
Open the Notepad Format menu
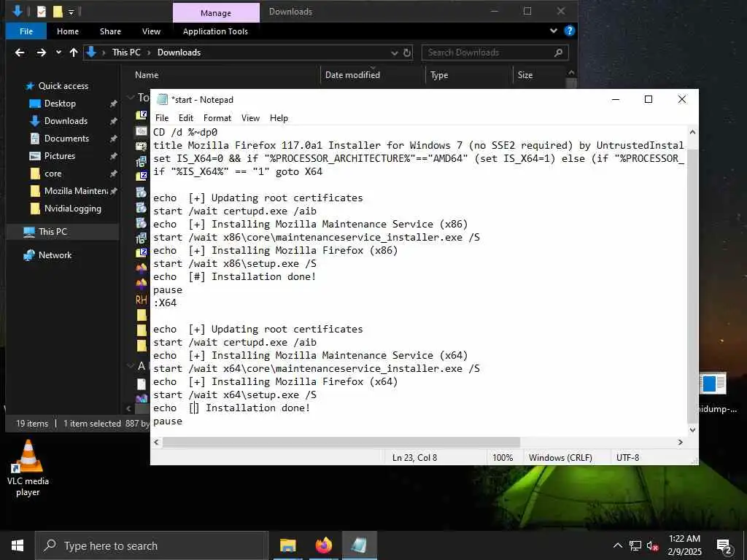217,117
